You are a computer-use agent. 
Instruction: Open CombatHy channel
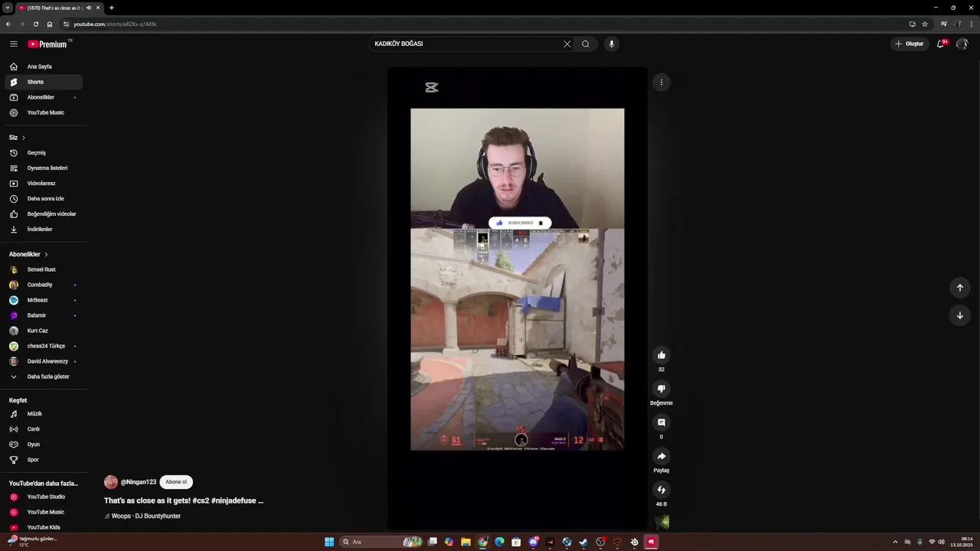[x=44, y=285]
